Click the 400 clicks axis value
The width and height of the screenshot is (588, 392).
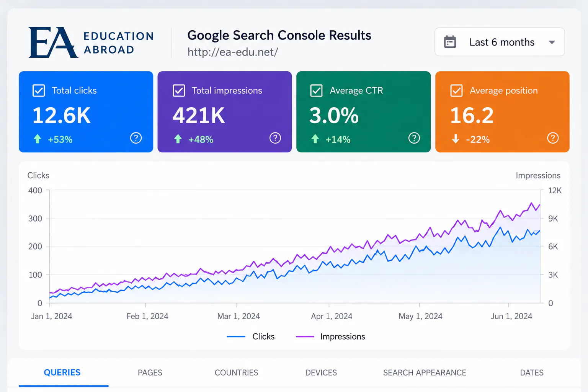(x=35, y=190)
